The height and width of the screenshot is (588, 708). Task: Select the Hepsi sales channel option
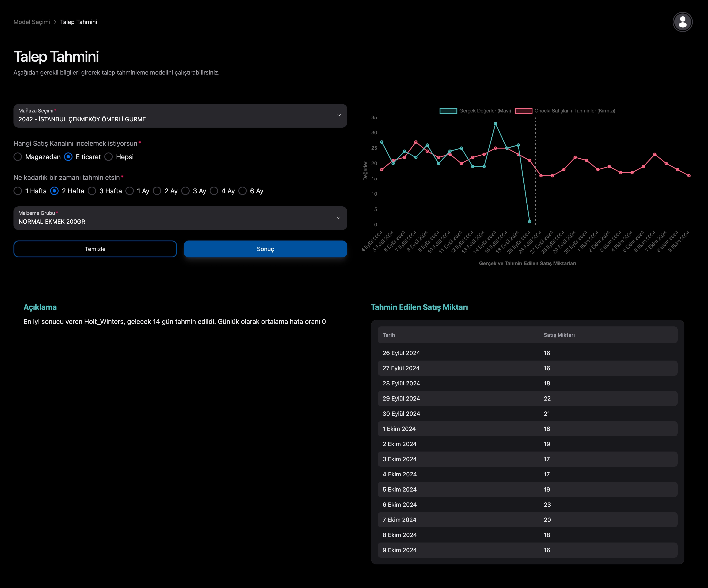pos(109,157)
